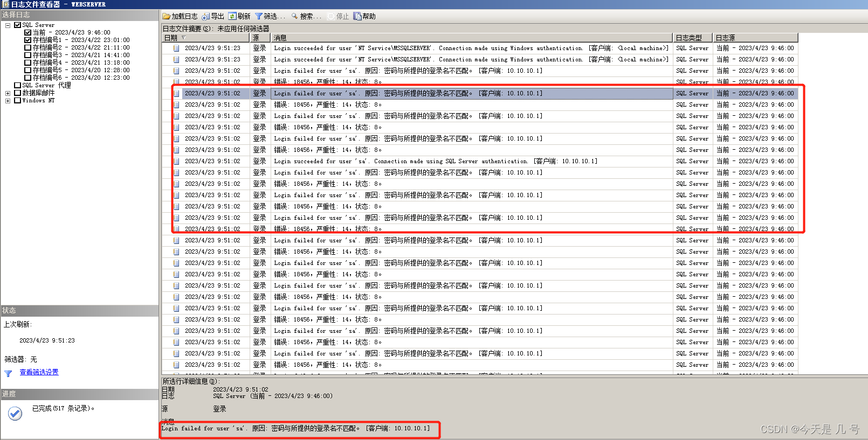Open the 查看筛选设置 link

click(39, 372)
